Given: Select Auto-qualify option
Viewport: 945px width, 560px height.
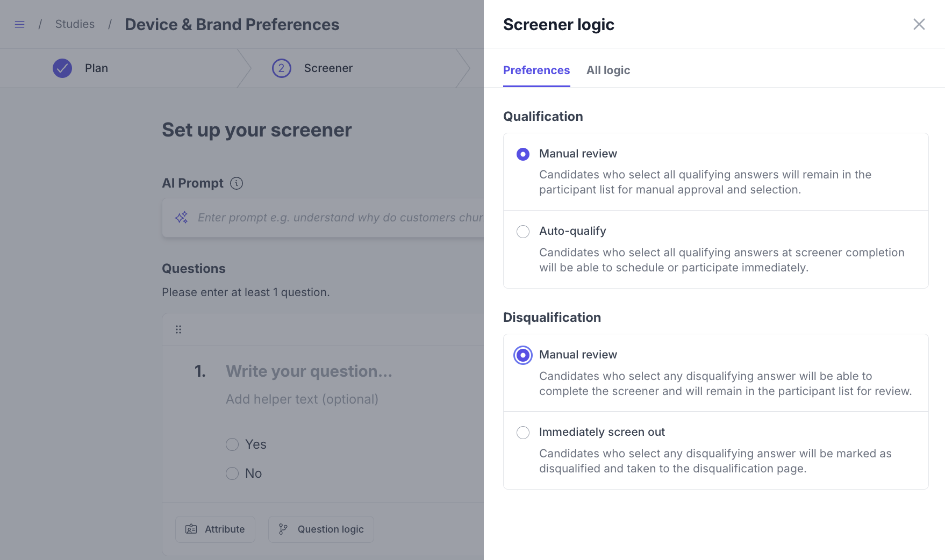Looking at the screenshot, I should (523, 232).
